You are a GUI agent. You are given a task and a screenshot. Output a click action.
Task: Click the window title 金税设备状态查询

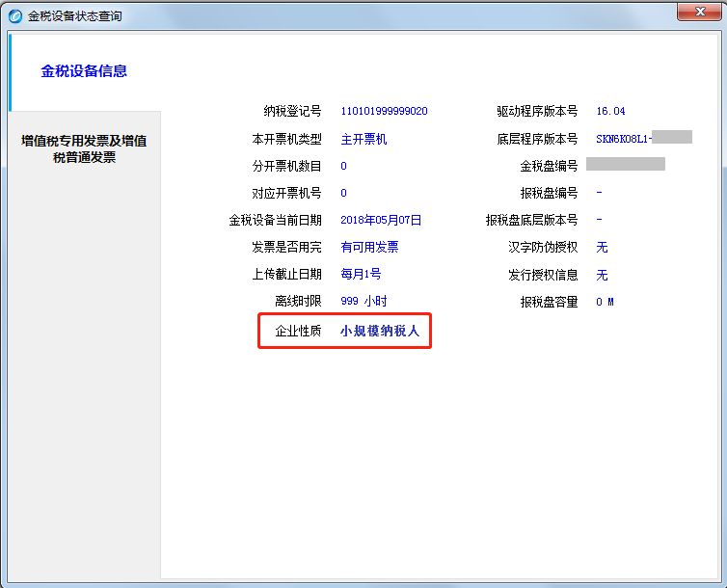tap(74, 16)
